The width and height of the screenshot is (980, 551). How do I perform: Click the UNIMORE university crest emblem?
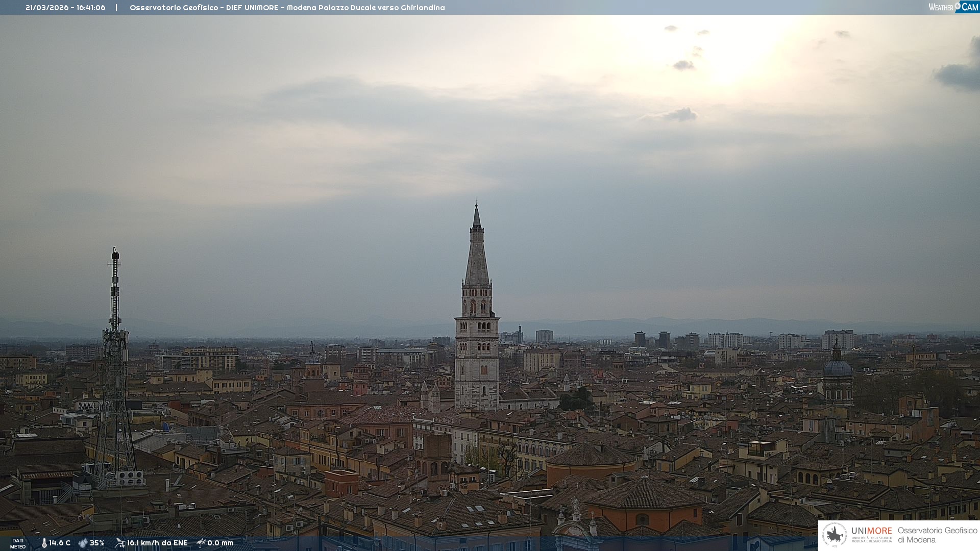click(x=834, y=535)
